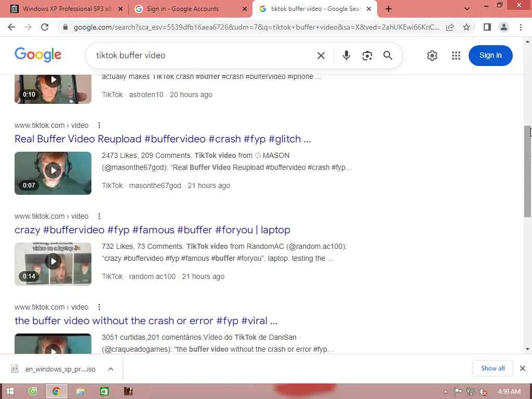Close the Windows XP Professional tab
532x399 pixels.
click(x=120, y=9)
